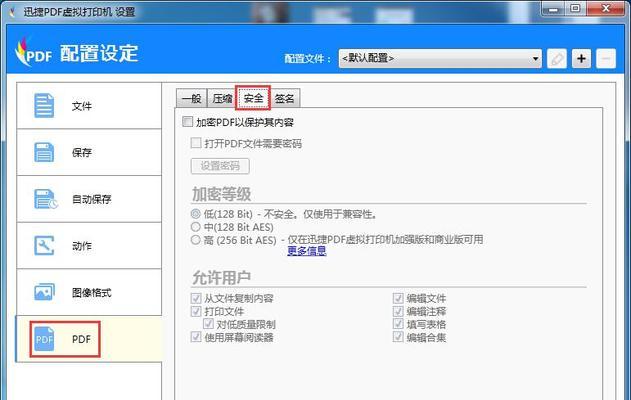The image size is (631, 400).
Task: Add a new profile with plus icon
Action: click(x=581, y=59)
